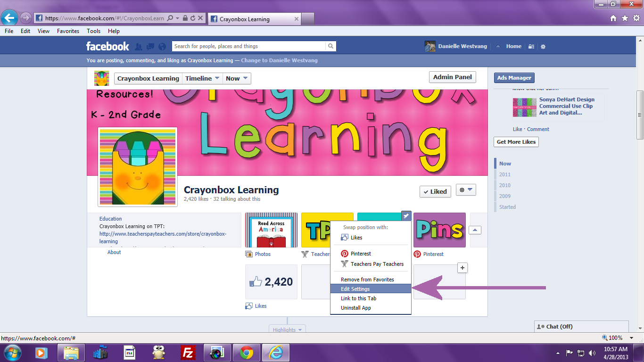Open account settings via the gear icon
Image resolution: width=644 pixels, height=362 pixels.
tap(543, 46)
